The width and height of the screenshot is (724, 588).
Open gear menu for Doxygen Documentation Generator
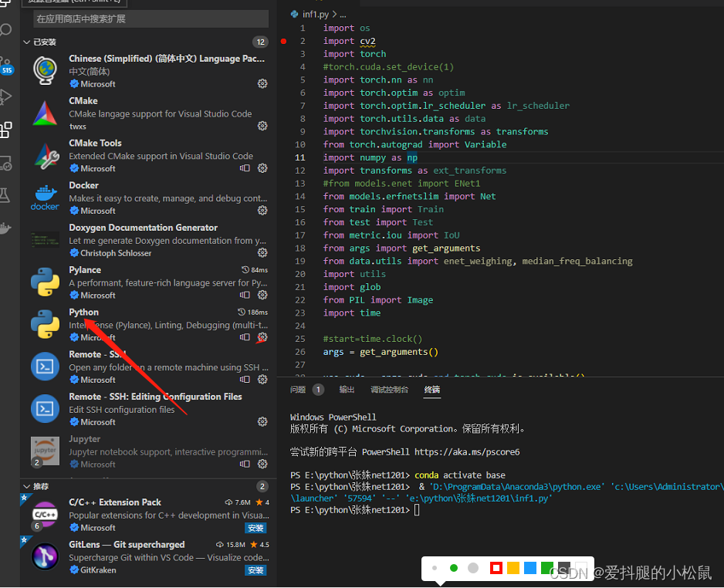[262, 252]
